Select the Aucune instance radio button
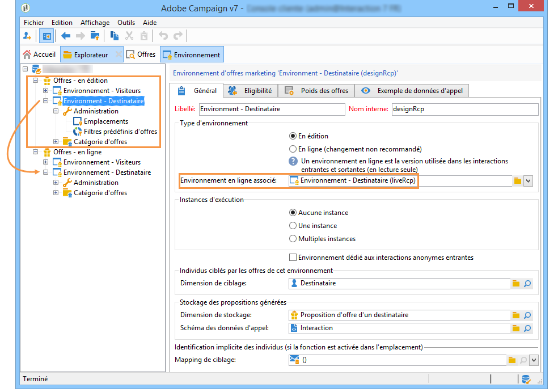 293,213
